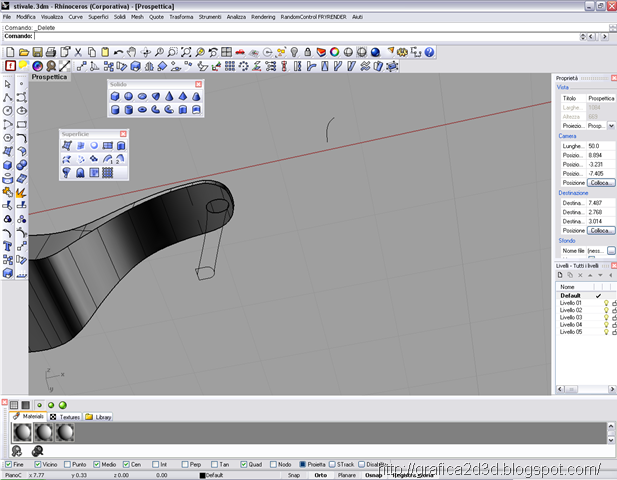This screenshot has width=617, height=480.
Task: Expand command history dropdown arrow
Action: [583, 37]
